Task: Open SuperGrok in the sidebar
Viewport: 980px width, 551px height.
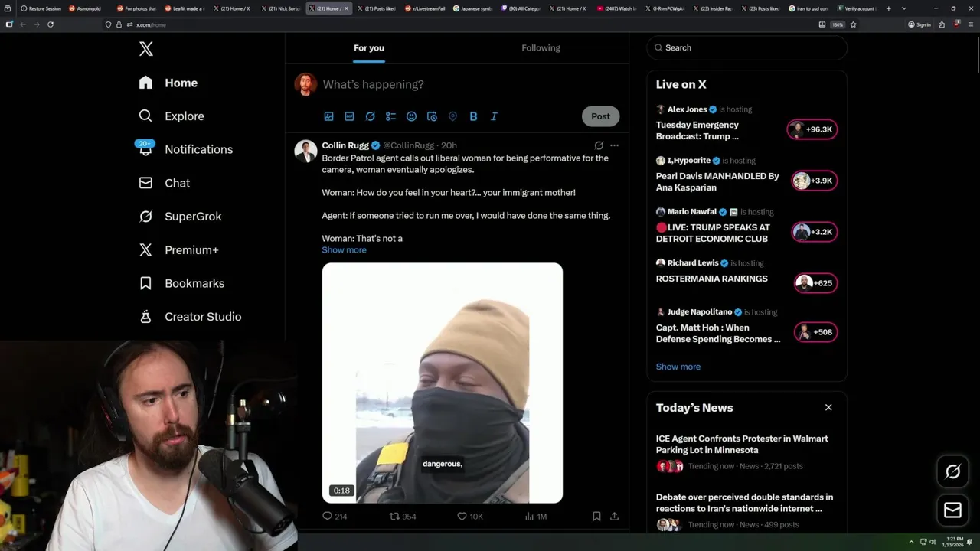Action: tap(181, 217)
